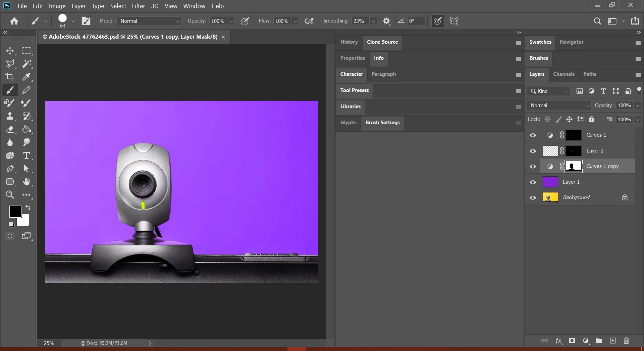The image size is (644, 351).
Task: Create a new layer with the plus icon
Action: coord(613,341)
